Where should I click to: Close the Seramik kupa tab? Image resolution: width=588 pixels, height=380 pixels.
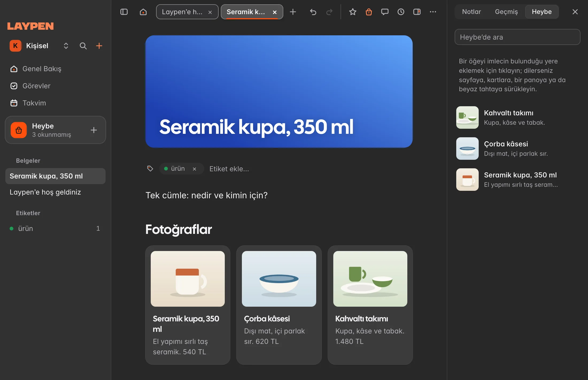coord(275,12)
